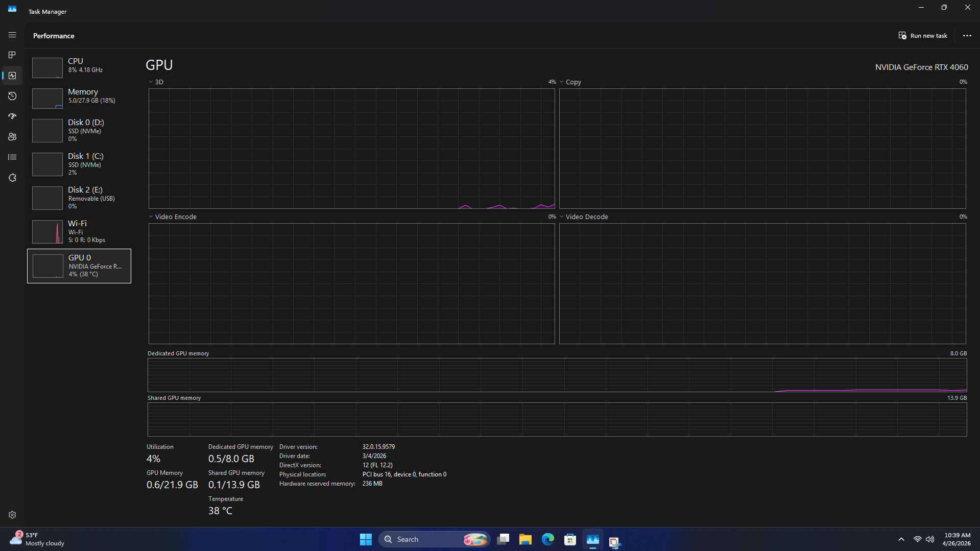
Task: Click the Task Manager app icon in title bar
Action: pyautogui.click(x=12, y=9)
